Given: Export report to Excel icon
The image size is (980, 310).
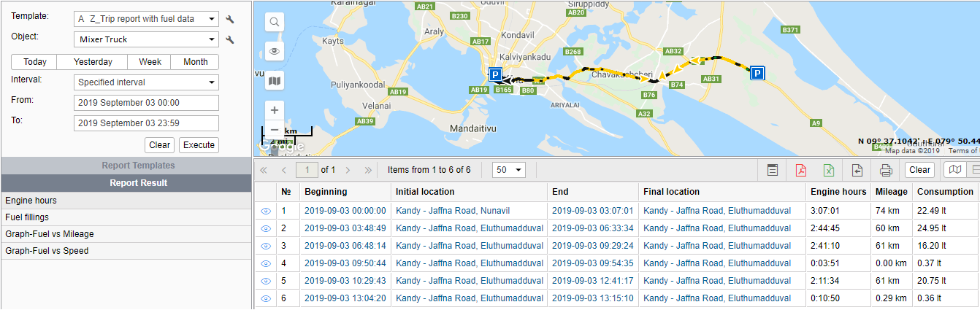Looking at the screenshot, I should [830, 170].
